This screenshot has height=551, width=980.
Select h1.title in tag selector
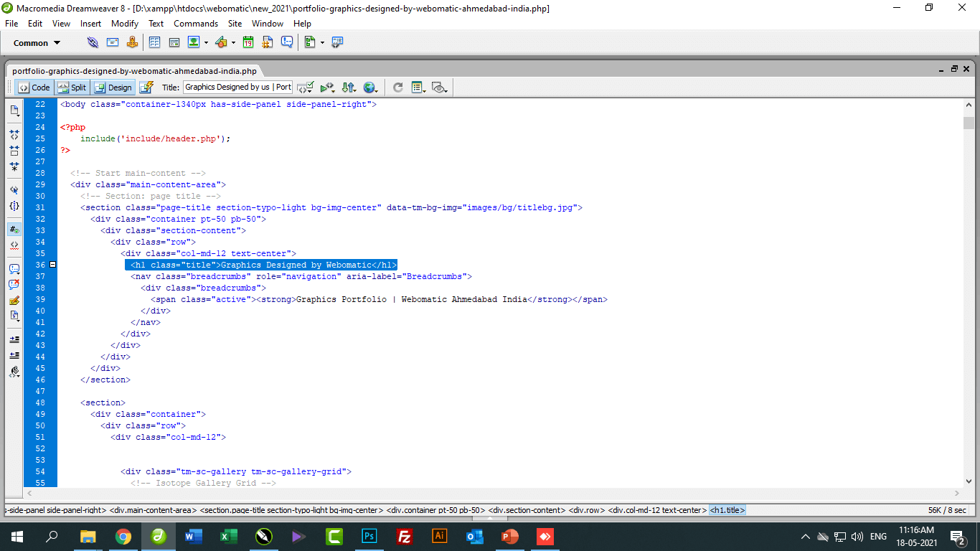727,510
